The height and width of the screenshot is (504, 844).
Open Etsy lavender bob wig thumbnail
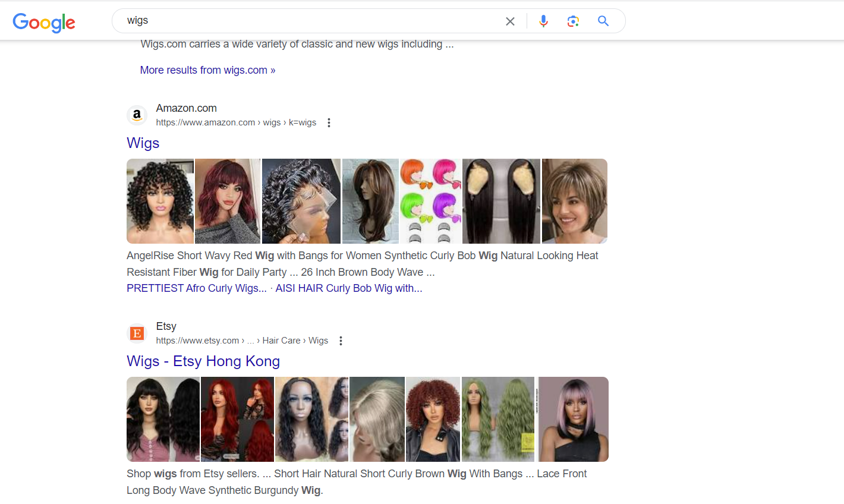coord(573,419)
